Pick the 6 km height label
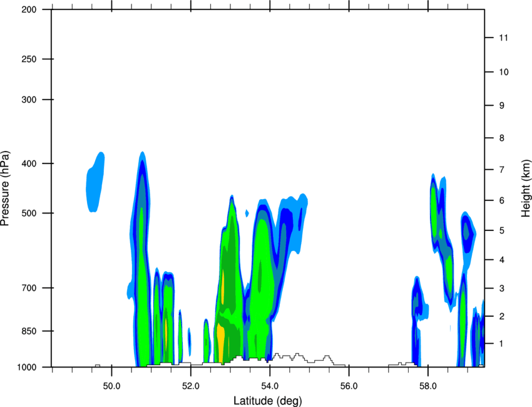The image size is (532, 407). coord(502,200)
